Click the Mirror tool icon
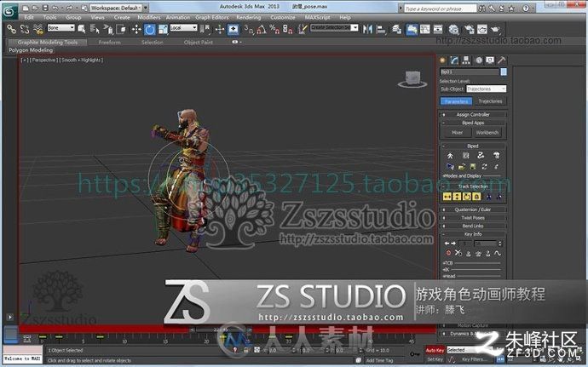Image resolution: width=588 pixels, height=367 pixels. (x=367, y=29)
